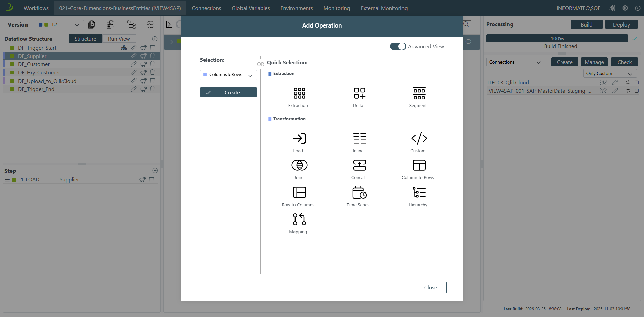Tick the checkbox for iVIEW4SAP-001 connection row

point(636,91)
